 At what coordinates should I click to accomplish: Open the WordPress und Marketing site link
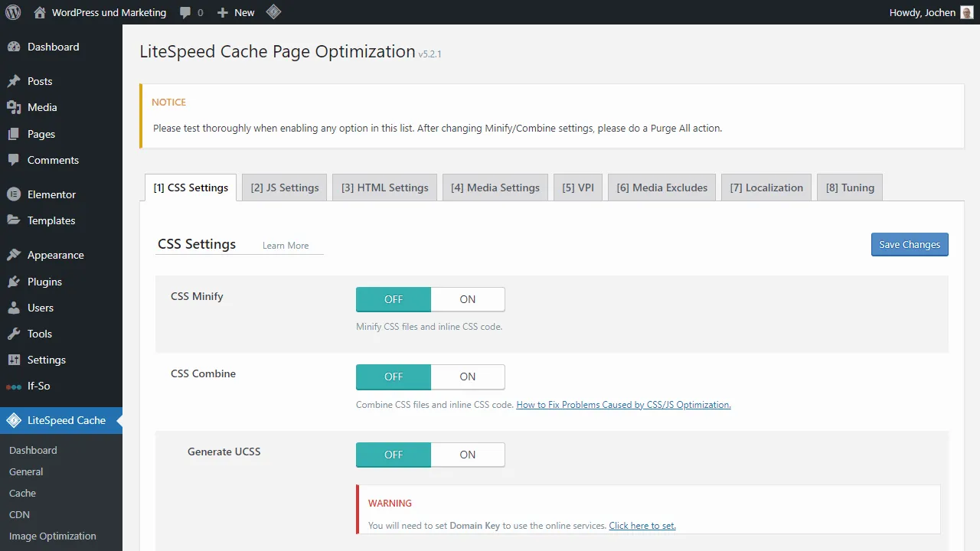109,12
